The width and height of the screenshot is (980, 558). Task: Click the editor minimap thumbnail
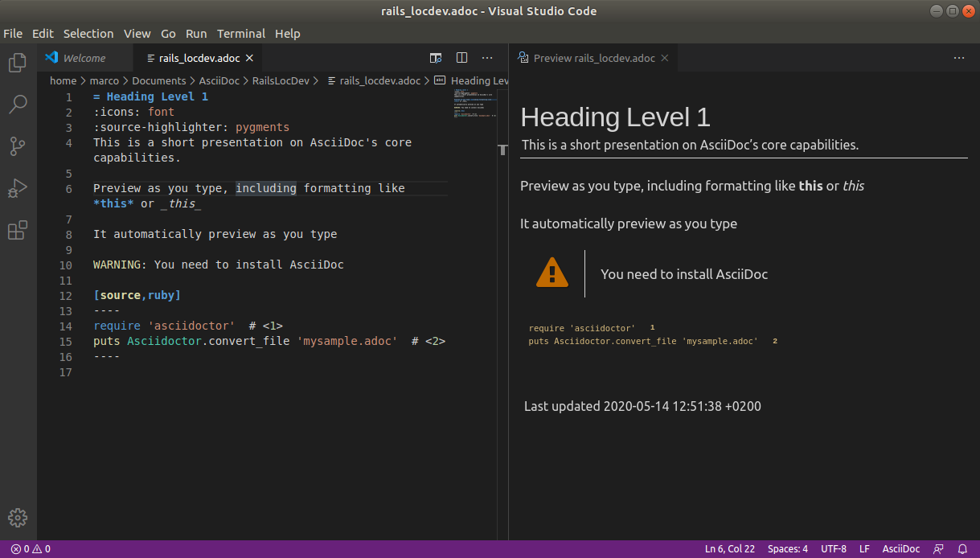pyautogui.click(x=475, y=105)
